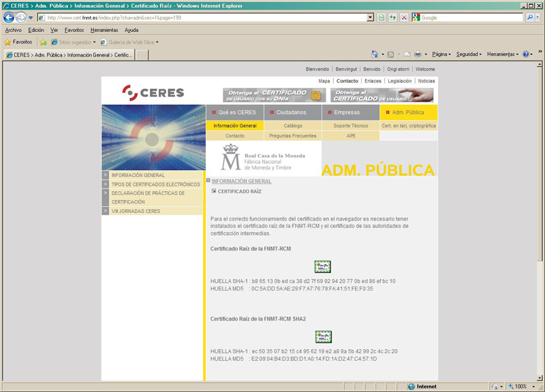Click the add to favorites bar icon

pyautogui.click(x=43, y=42)
